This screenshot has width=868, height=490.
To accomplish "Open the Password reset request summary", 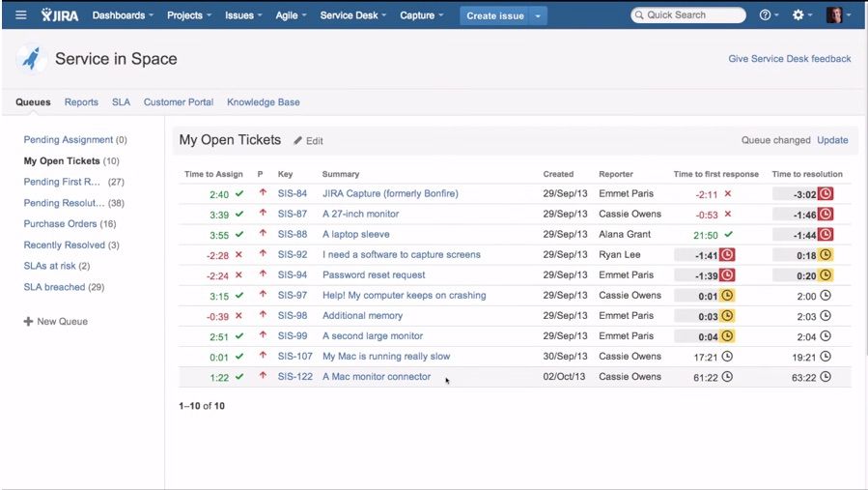I will point(374,274).
